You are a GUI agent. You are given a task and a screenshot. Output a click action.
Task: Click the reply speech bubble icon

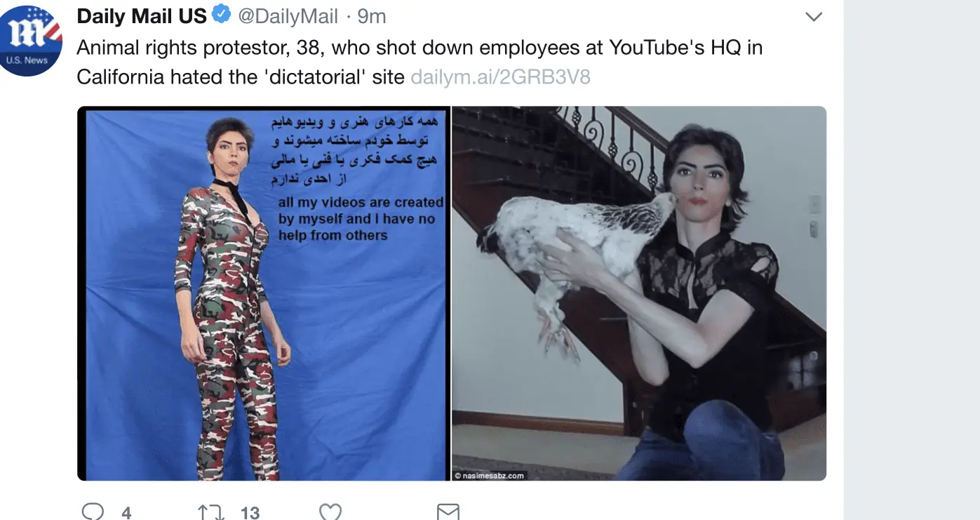pyautogui.click(x=93, y=512)
